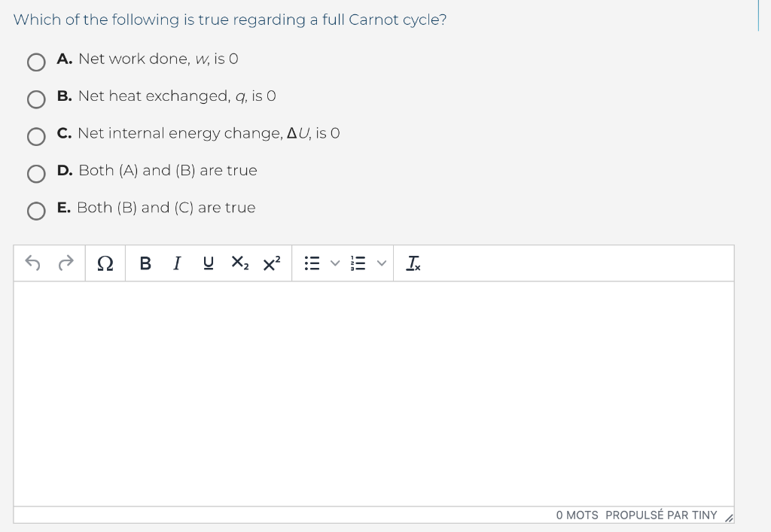Select answer D: Both (A) and (B) are true
Viewport: 771px width, 532px height.
pyautogui.click(x=36, y=174)
